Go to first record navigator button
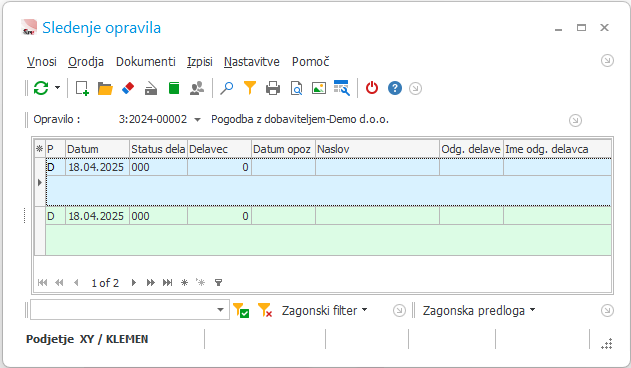The height and width of the screenshot is (368, 631). click(42, 283)
